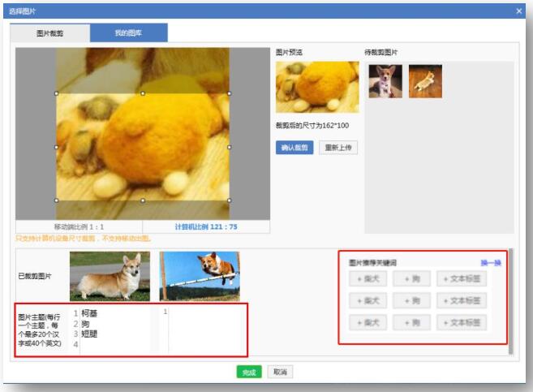Add the last-row 文本标签 keyword tag
533x392 pixels.
tap(461, 322)
